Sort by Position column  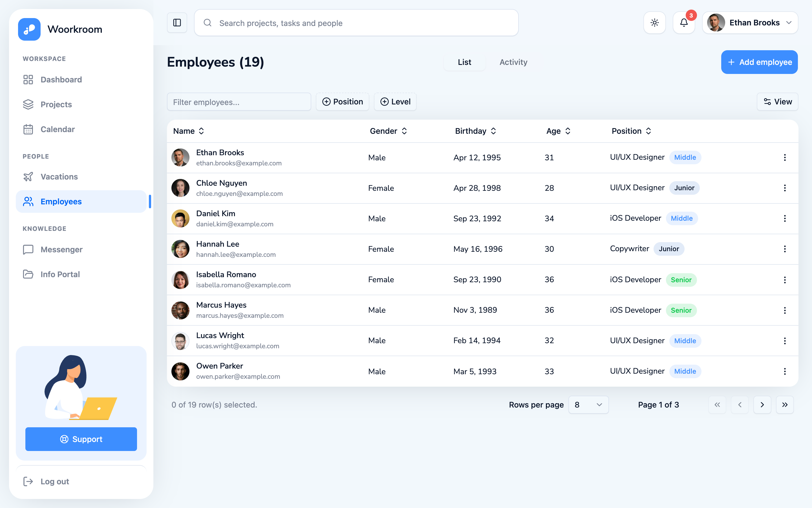coord(632,131)
